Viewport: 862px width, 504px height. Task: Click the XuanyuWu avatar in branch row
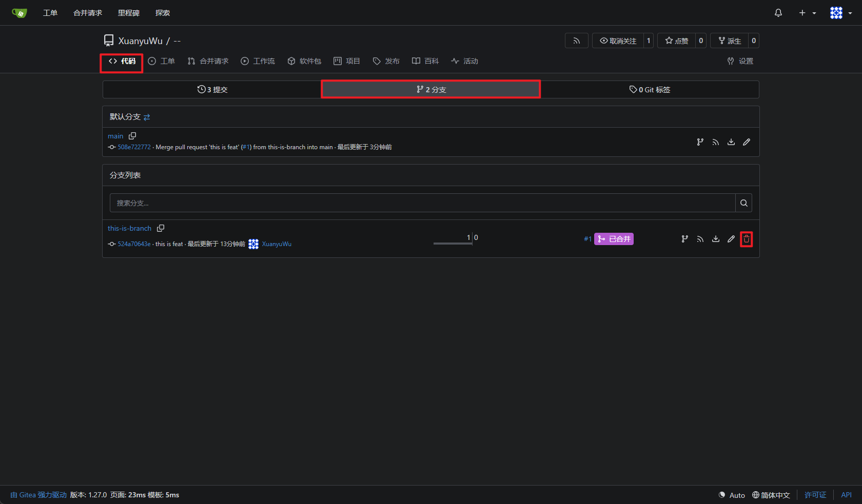tap(253, 244)
